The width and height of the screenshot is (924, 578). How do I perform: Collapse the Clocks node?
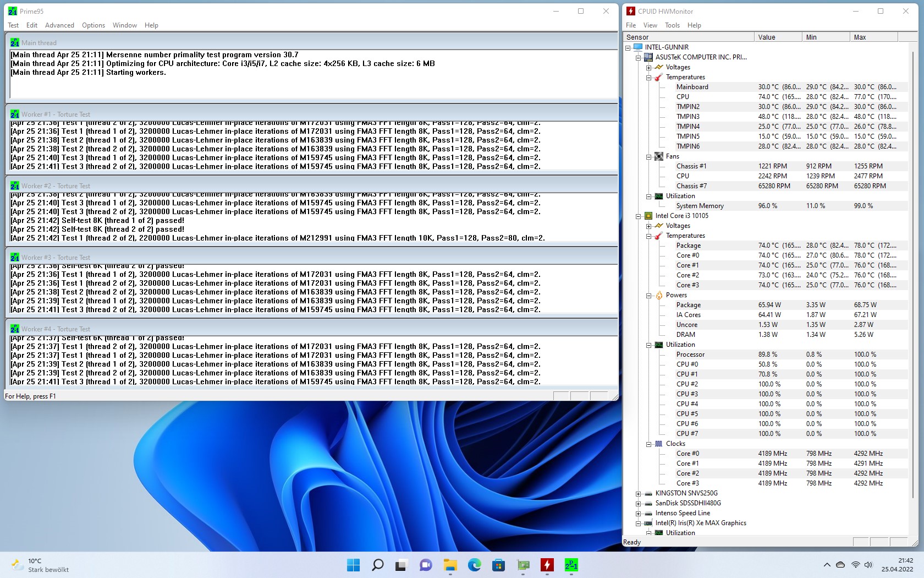coord(648,444)
